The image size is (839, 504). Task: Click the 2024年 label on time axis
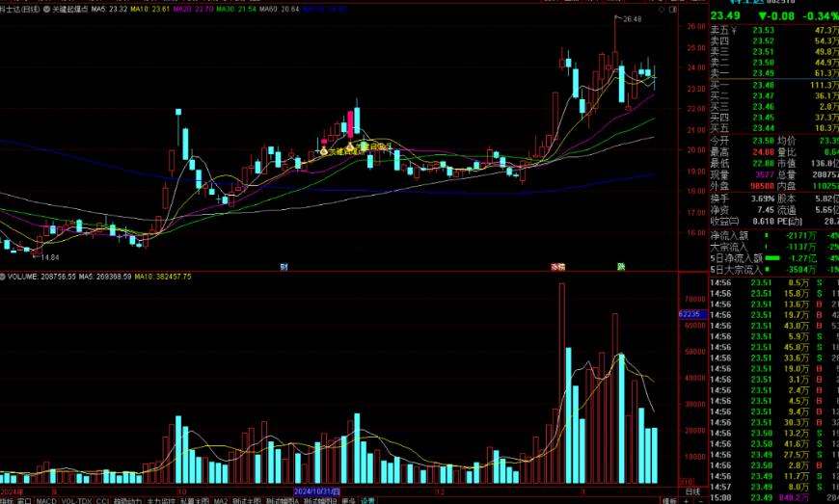12,491
